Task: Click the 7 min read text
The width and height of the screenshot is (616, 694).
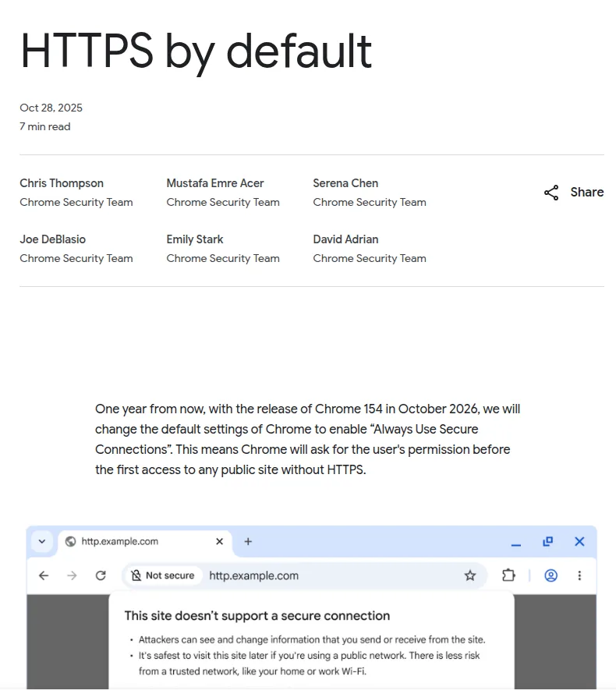Action: tap(44, 126)
